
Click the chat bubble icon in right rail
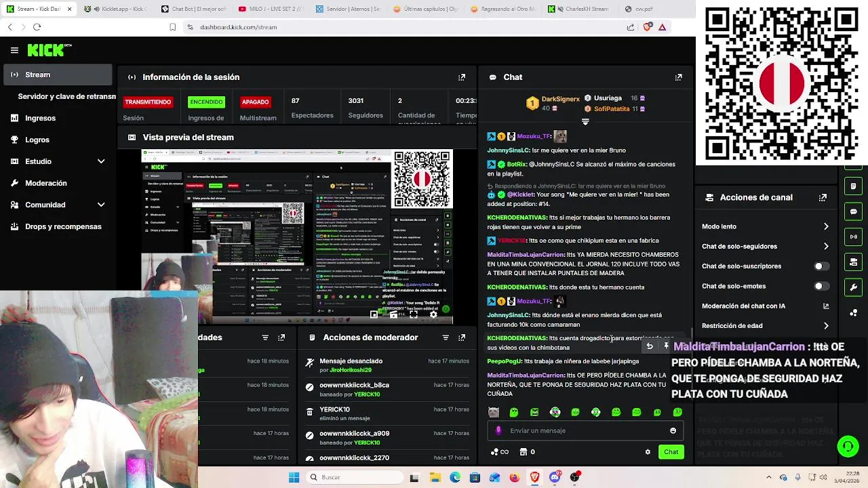854,211
